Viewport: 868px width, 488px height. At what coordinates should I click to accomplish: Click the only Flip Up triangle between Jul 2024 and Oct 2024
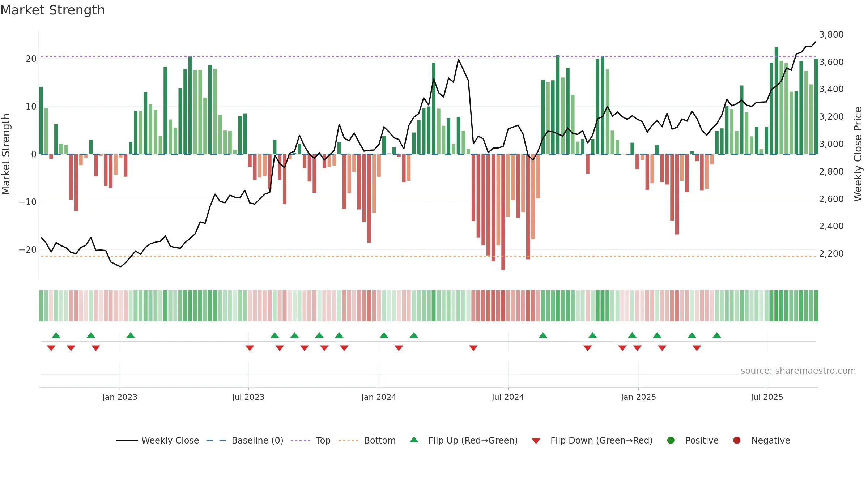point(543,335)
